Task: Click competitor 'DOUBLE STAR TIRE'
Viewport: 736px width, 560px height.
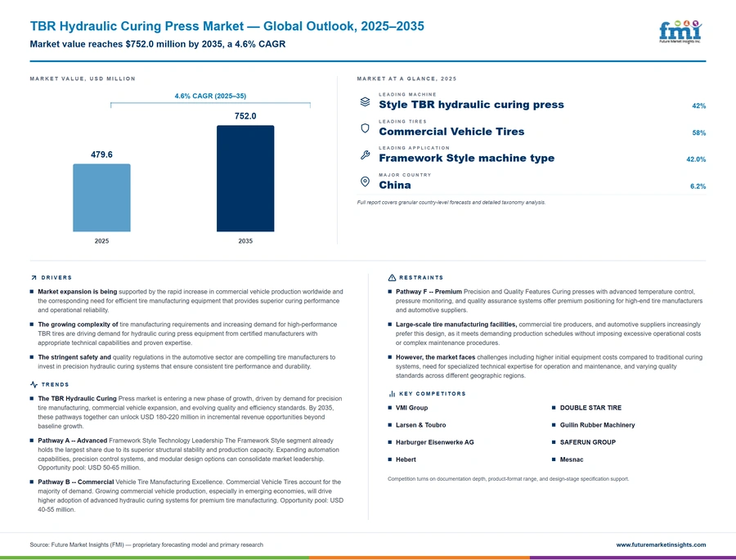Action: 590,408
